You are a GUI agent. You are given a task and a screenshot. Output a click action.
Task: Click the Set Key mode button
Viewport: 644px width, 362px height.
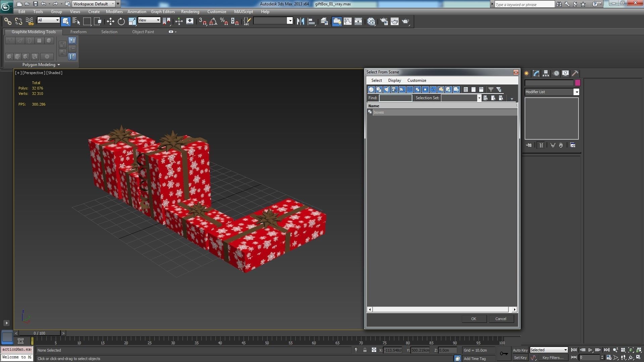coord(520,358)
